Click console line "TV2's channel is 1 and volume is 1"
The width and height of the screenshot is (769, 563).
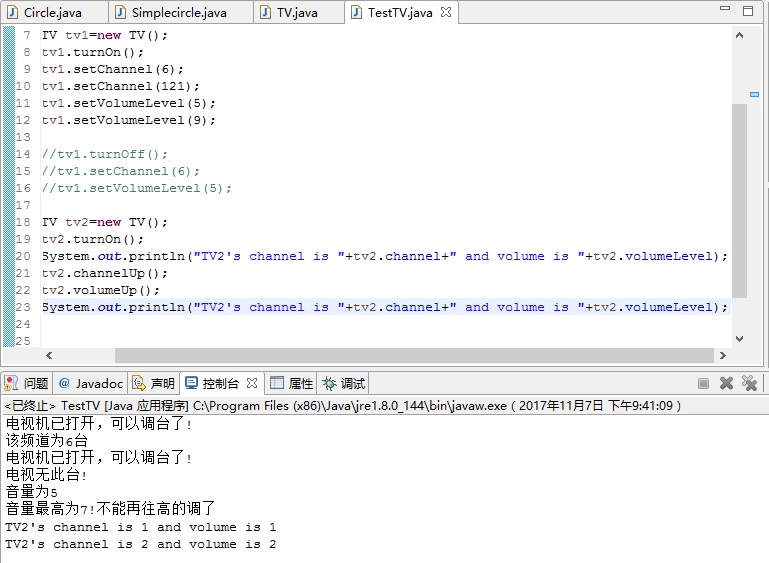[x=141, y=528]
